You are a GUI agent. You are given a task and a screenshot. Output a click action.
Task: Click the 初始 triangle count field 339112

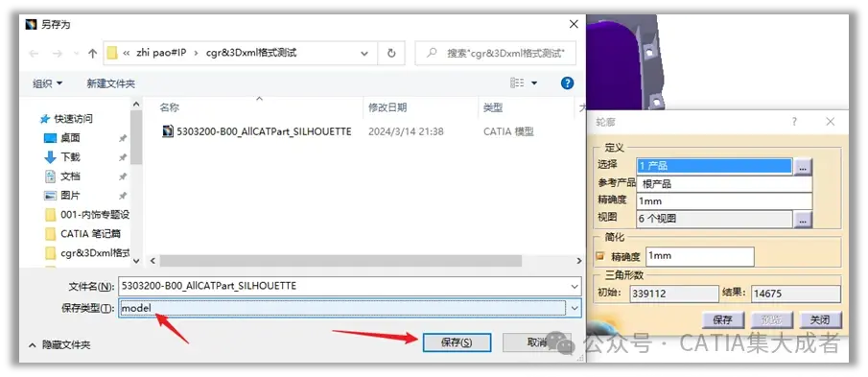coord(674,294)
